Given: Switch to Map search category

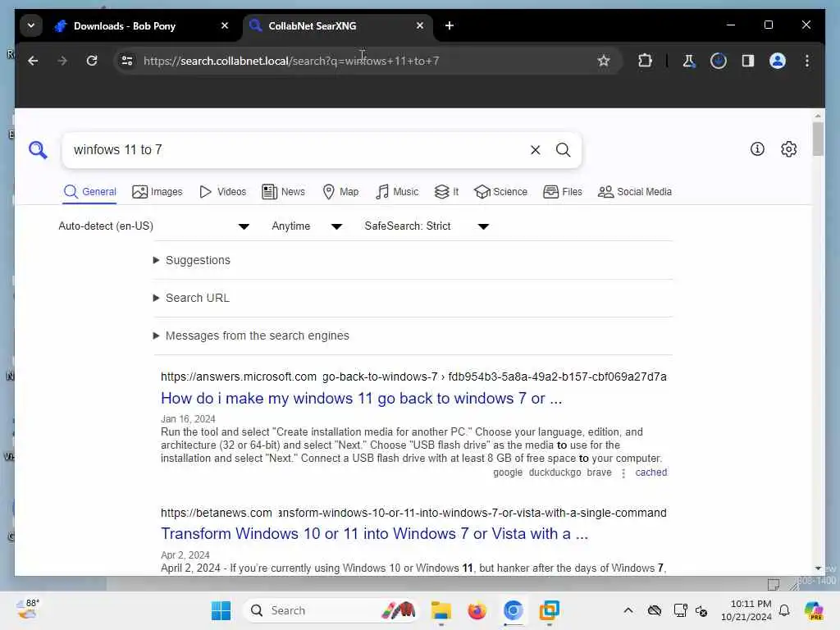Looking at the screenshot, I should [340, 192].
